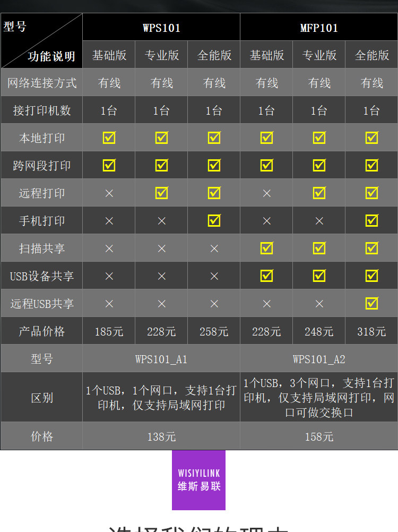The height and width of the screenshot is (532, 398).
Task: Click the 本地打印 row label
Action: (42, 138)
